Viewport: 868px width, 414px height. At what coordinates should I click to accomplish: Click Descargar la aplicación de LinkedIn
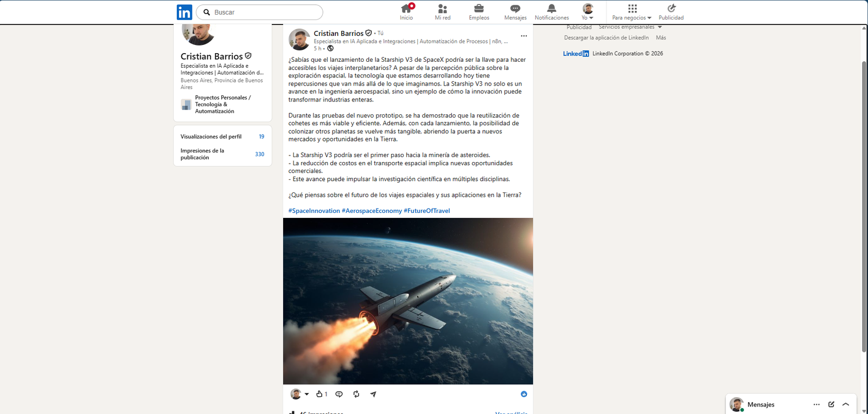607,38
